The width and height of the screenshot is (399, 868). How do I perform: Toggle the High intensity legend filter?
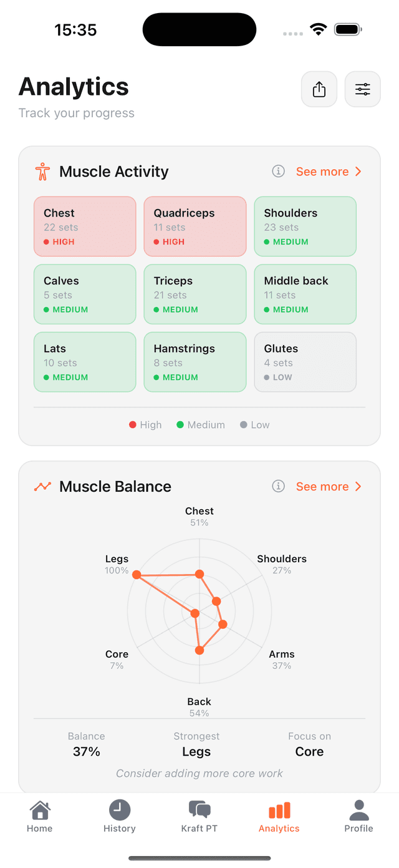145,424
